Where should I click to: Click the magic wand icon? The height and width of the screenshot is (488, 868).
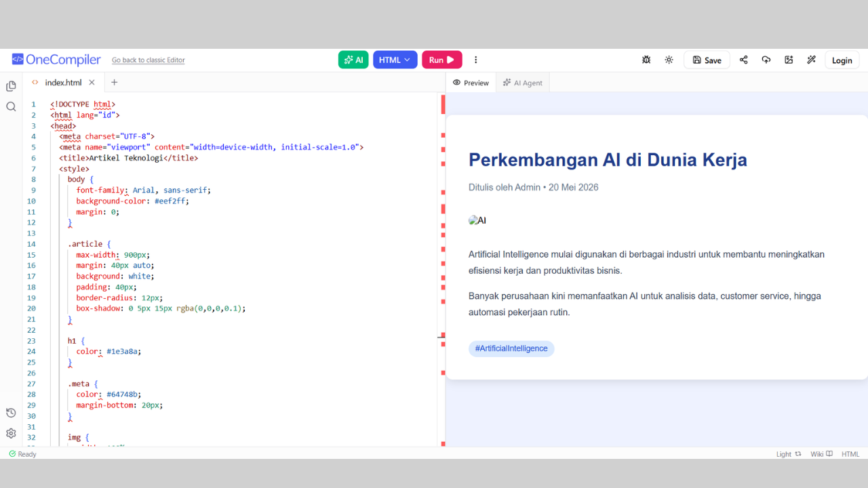[811, 60]
